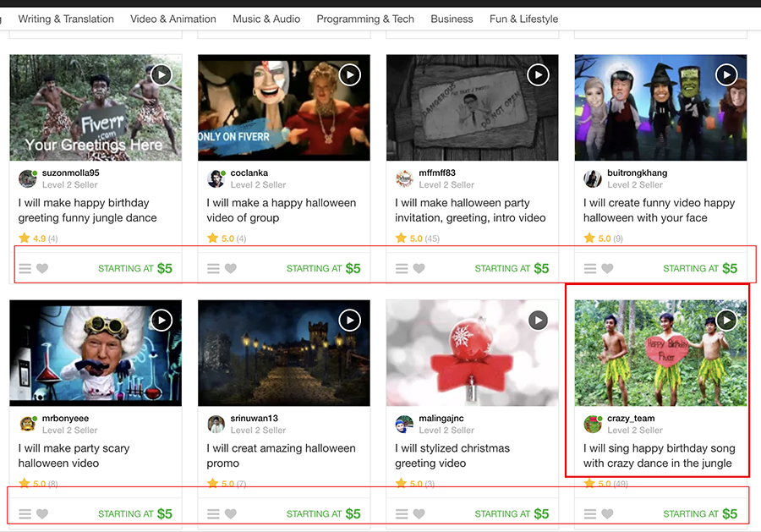This screenshot has width=761, height=532.
Task: Click crazy_team seller username
Action: click(x=631, y=419)
